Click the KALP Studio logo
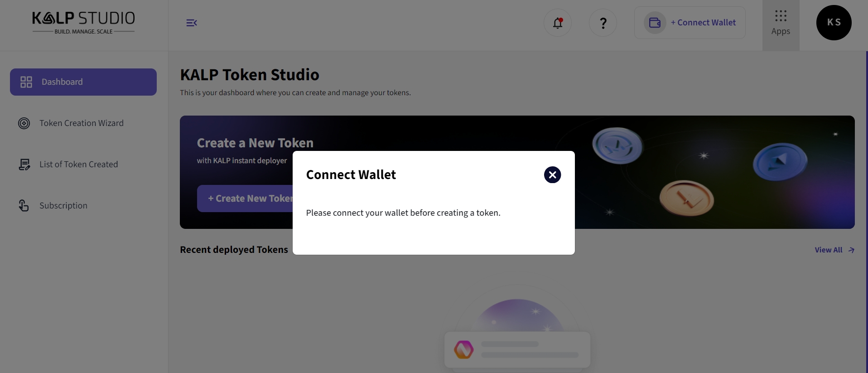Screen dimensions: 868x373 click(83, 23)
